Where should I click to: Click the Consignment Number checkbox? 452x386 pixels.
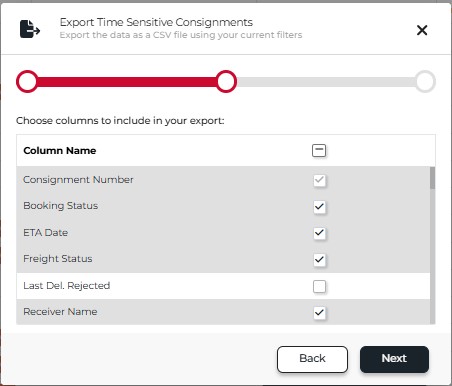click(319, 180)
